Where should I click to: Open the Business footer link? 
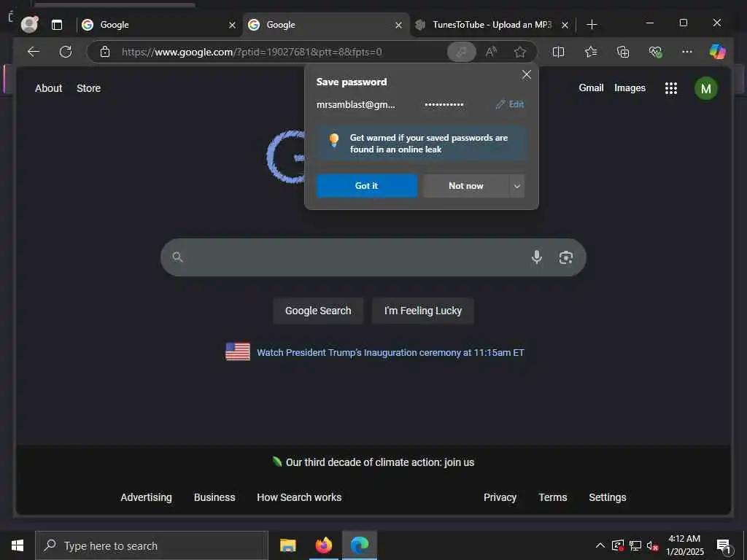(214, 497)
